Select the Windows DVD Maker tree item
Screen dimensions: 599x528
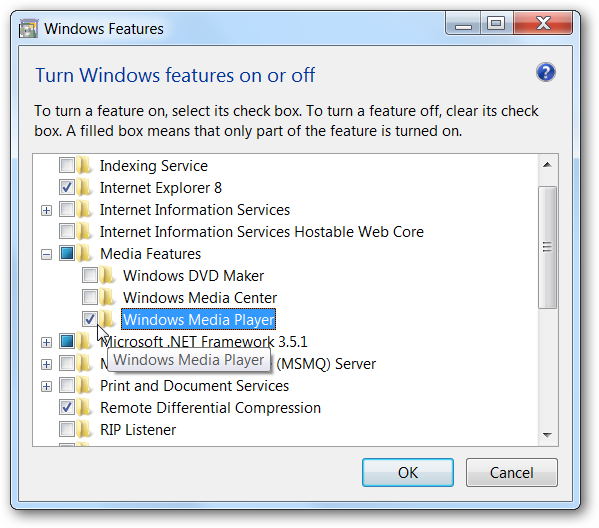tap(194, 276)
